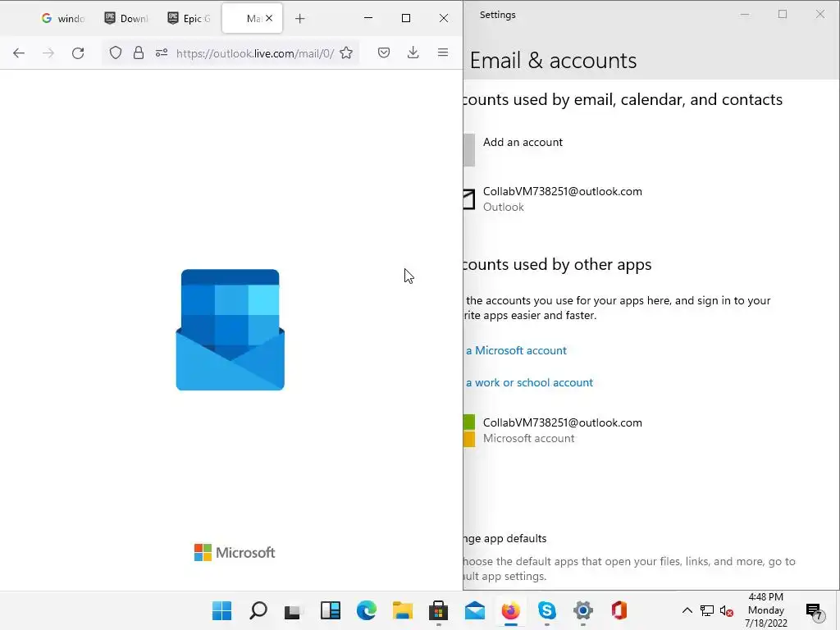Maximize the Settings window
840x630 pixels.
pyautogui.click(x=783, y=15)
